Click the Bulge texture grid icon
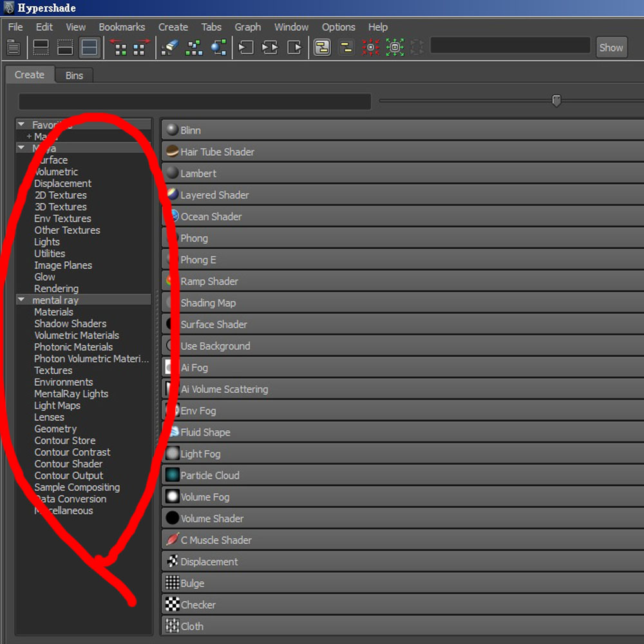 [x=172, y=582]
